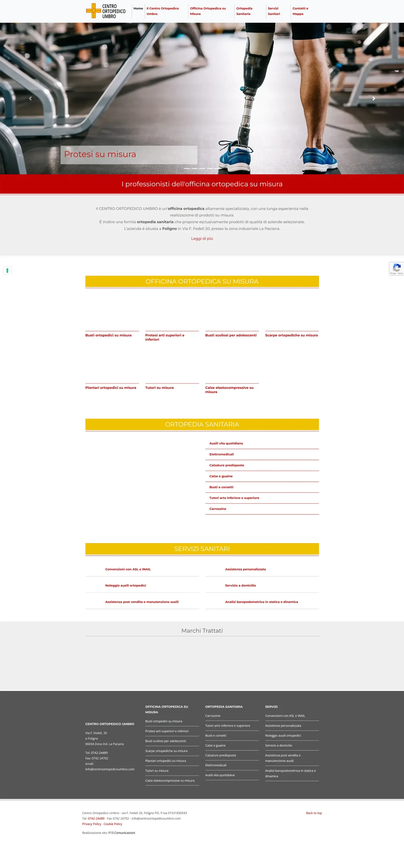Image resolution: width=404 pixels, height=868 pixels.
Task: Click the Centro Ortopedico Umbro logo
Action: click(x=106, y=11)
